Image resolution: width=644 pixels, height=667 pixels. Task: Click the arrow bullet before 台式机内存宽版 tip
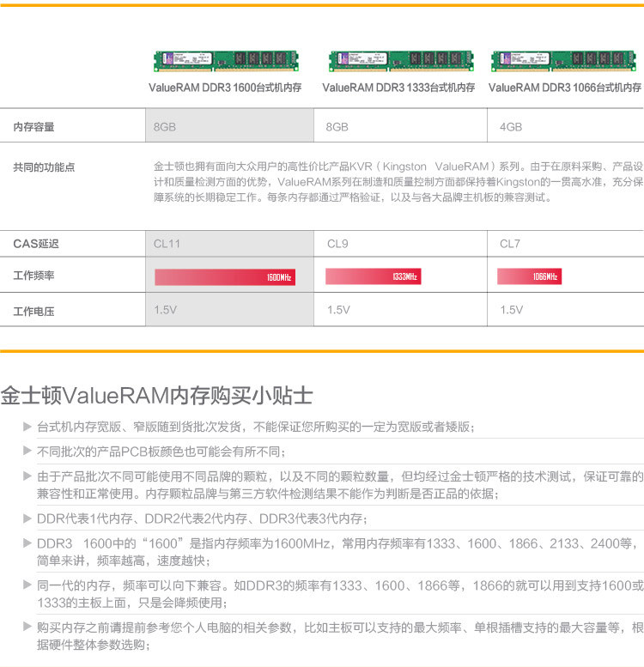tap(27, 427)
